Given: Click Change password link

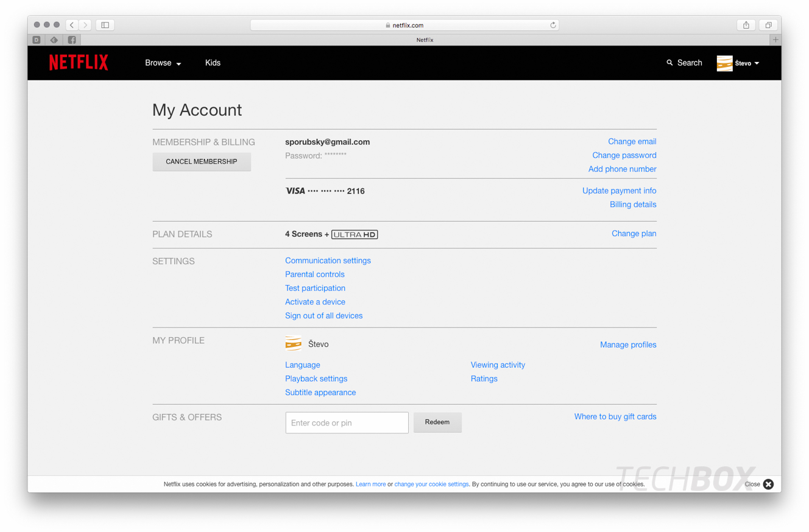Looking at the screenshot, I should [x=624, y=155].
